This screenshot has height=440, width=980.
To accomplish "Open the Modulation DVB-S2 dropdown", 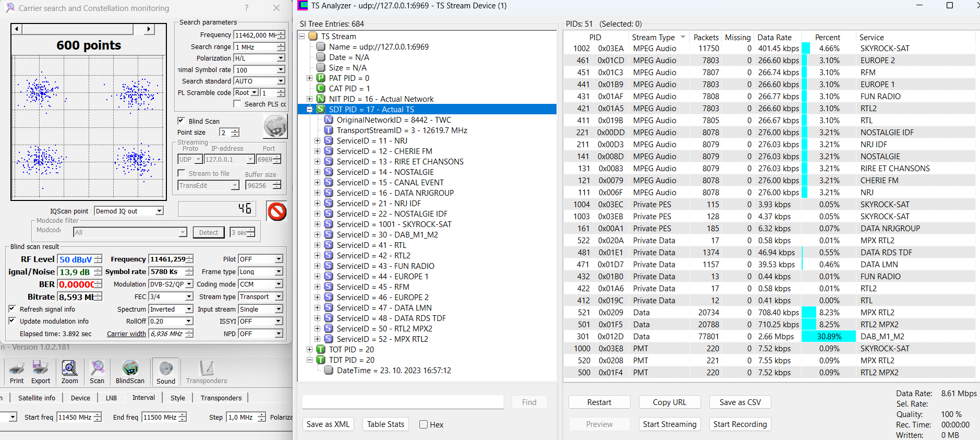I will click(x=189, y=284).
